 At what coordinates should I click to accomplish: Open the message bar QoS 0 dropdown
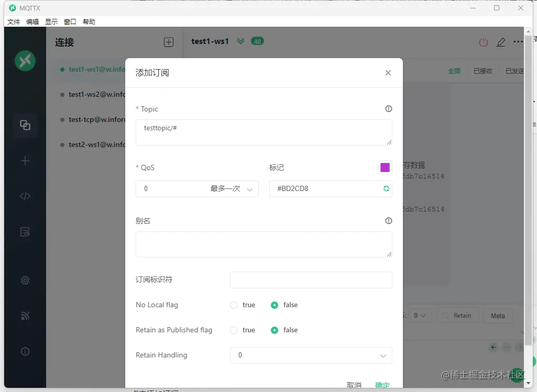420,316
